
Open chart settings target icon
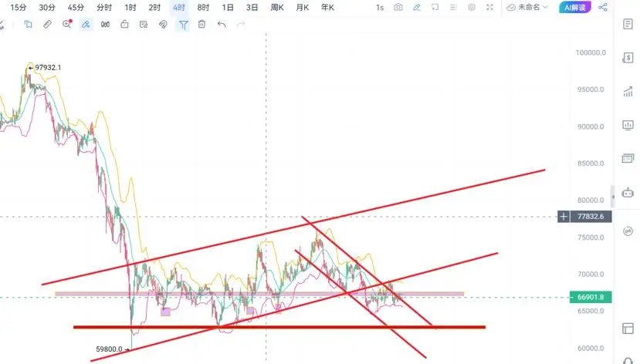click(472, 8)
